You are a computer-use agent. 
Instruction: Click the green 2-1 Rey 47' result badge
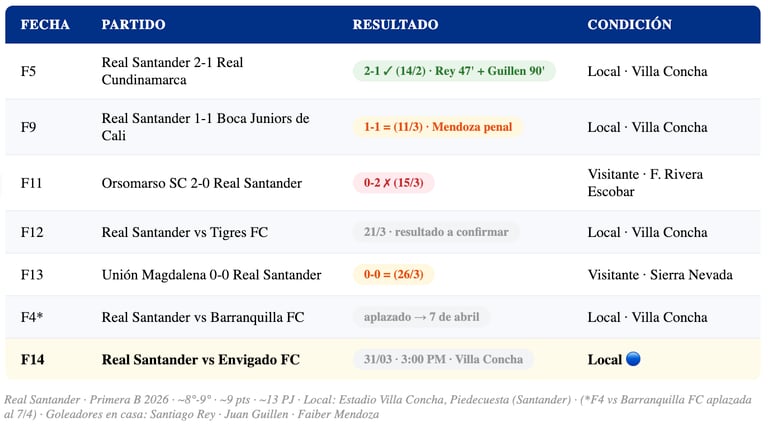click(454, 71)
